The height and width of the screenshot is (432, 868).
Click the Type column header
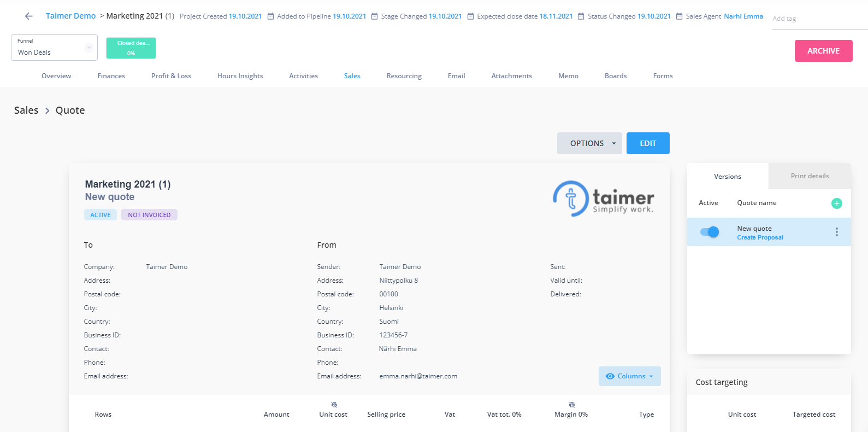coord(646,415)
